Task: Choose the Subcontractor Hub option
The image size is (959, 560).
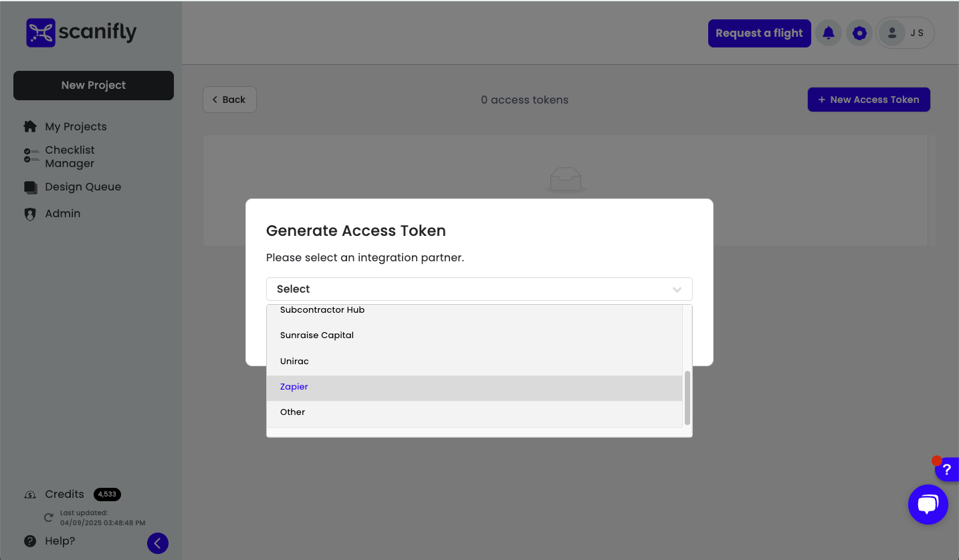Action: (x=474, y=310)
